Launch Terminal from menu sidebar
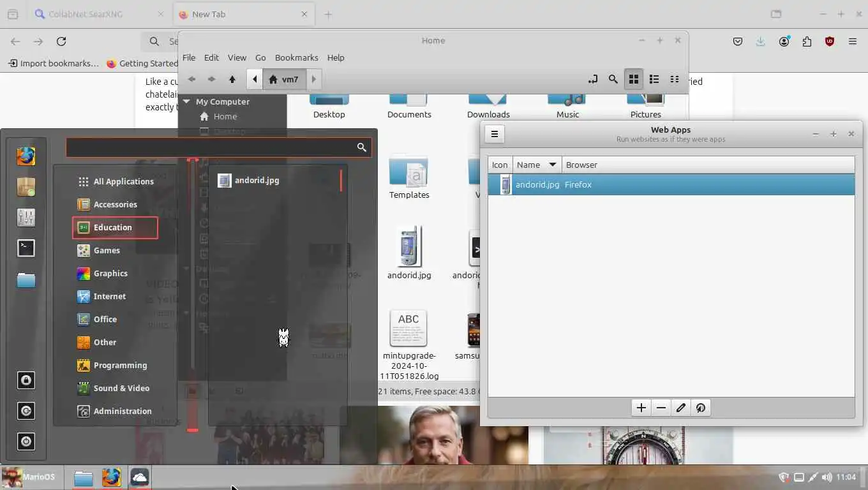Screen dimensions: 868x490 26,248
